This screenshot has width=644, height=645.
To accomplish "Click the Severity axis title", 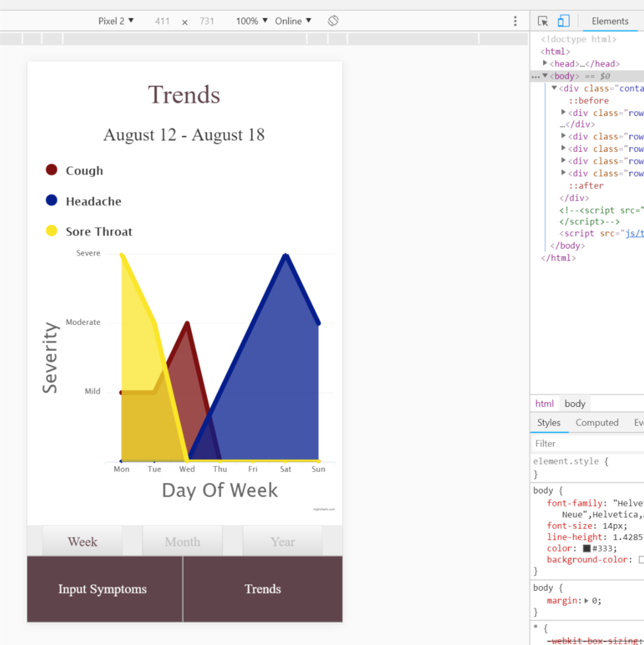I will pos(50,358).
